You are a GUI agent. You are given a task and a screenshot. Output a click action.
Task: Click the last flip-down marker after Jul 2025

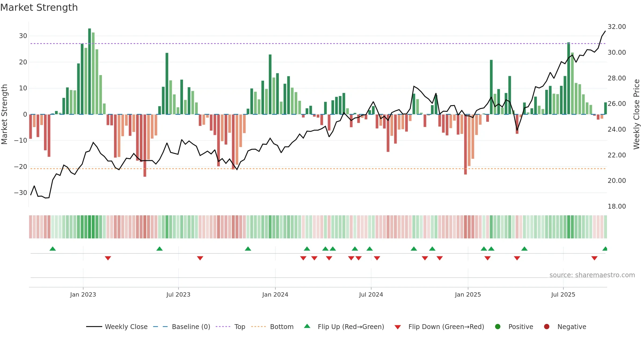tap(594, 258)
